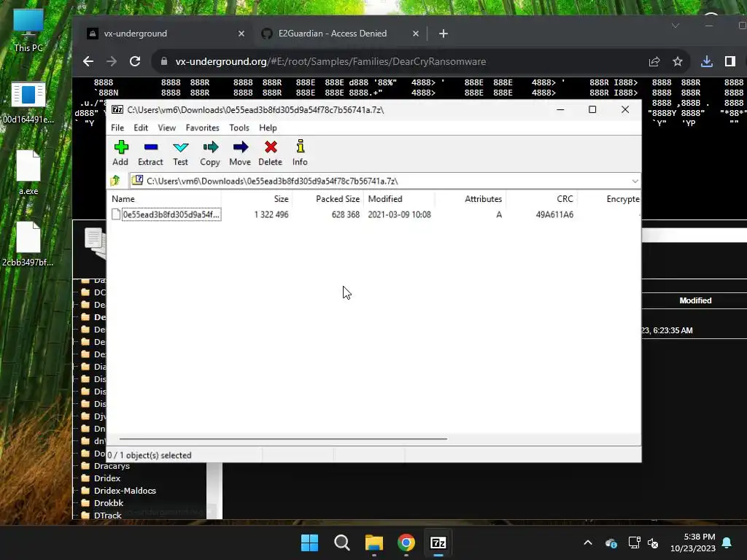
Task: Go back in the browser
Action: click(x=88, y=61)
